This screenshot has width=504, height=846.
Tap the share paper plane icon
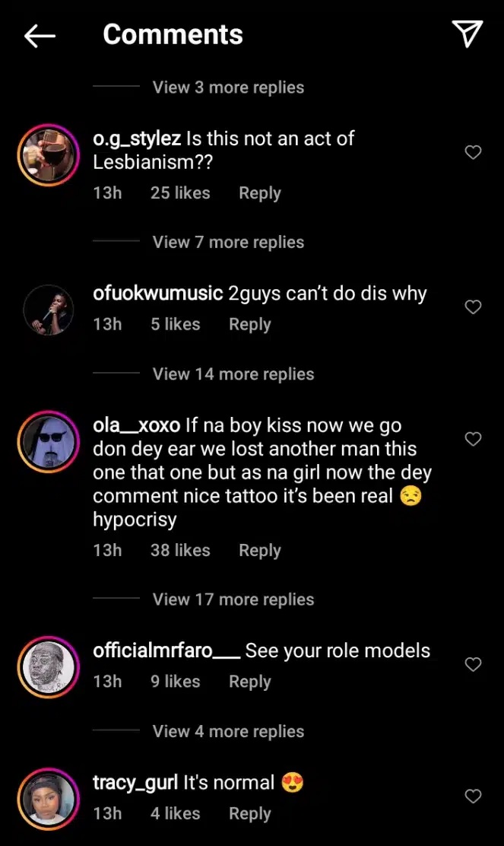click(467, 34)
